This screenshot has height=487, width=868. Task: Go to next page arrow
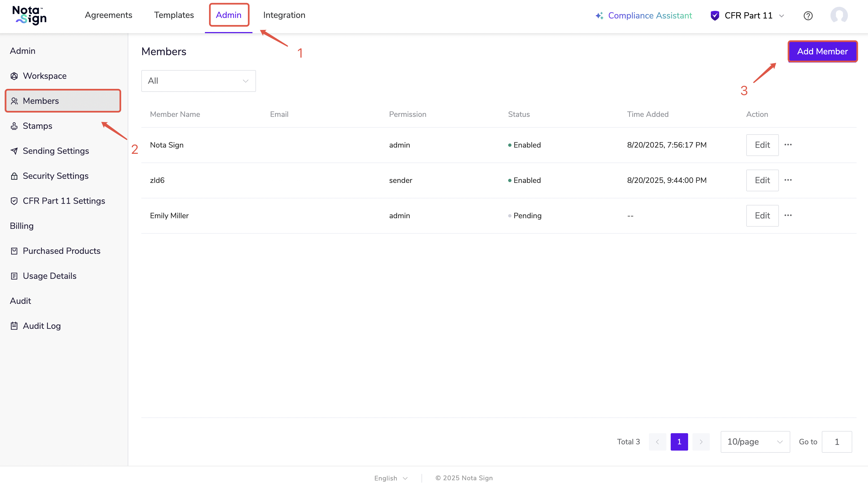[701, 442]
